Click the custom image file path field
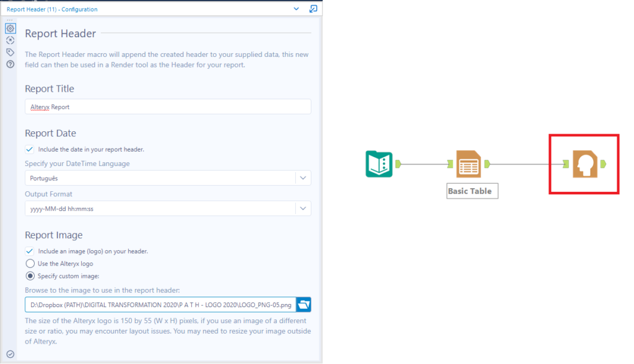 click(160, 305)
